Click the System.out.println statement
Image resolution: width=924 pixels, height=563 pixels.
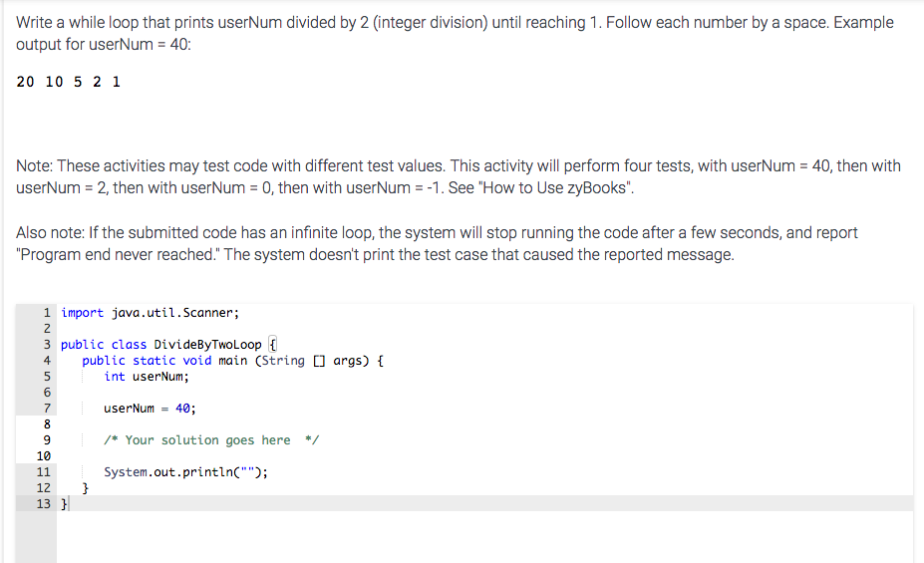click(x=185, y=471)
